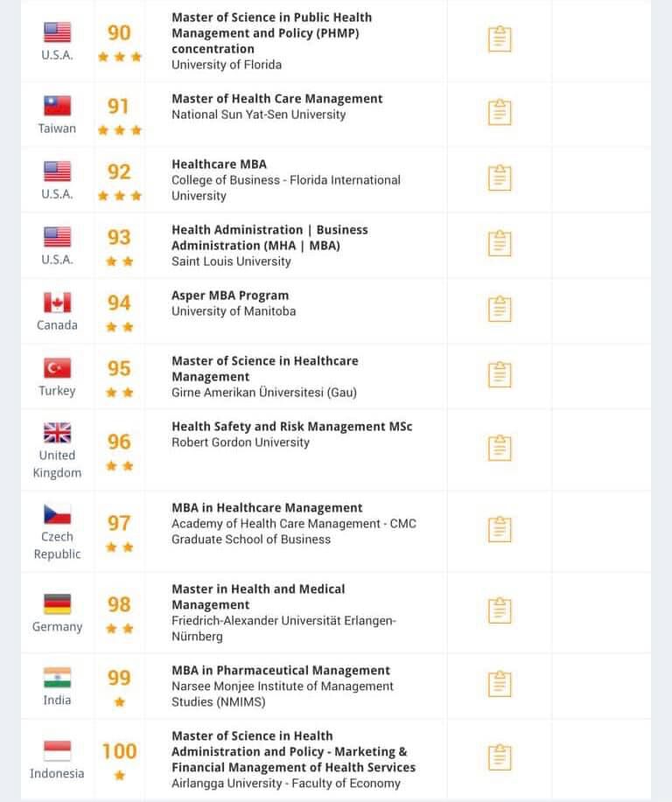
Task: Click clipboard icon for Robert Gordon University
Action: coord(499,448)
